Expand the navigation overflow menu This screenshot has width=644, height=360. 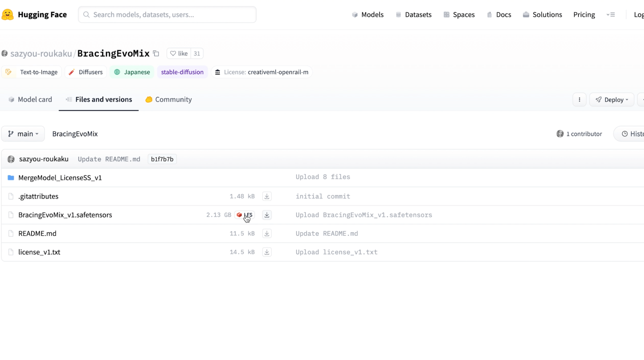pyautogui.click(x=610, y=14)
